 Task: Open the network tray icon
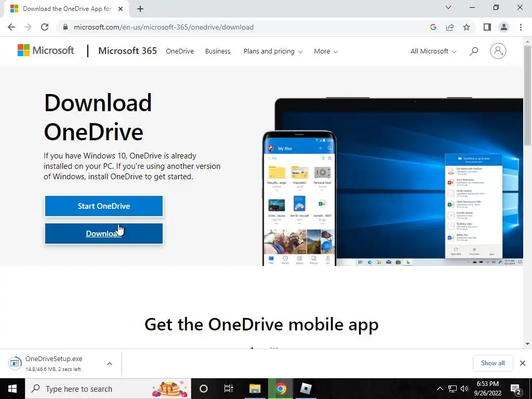pos(453,389)
